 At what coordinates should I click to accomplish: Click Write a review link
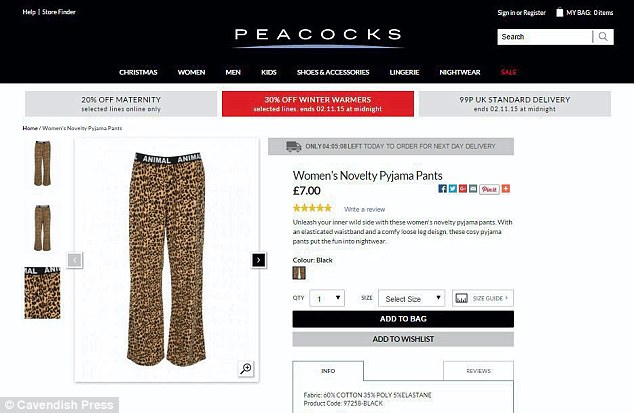click(x=364, y=209)
